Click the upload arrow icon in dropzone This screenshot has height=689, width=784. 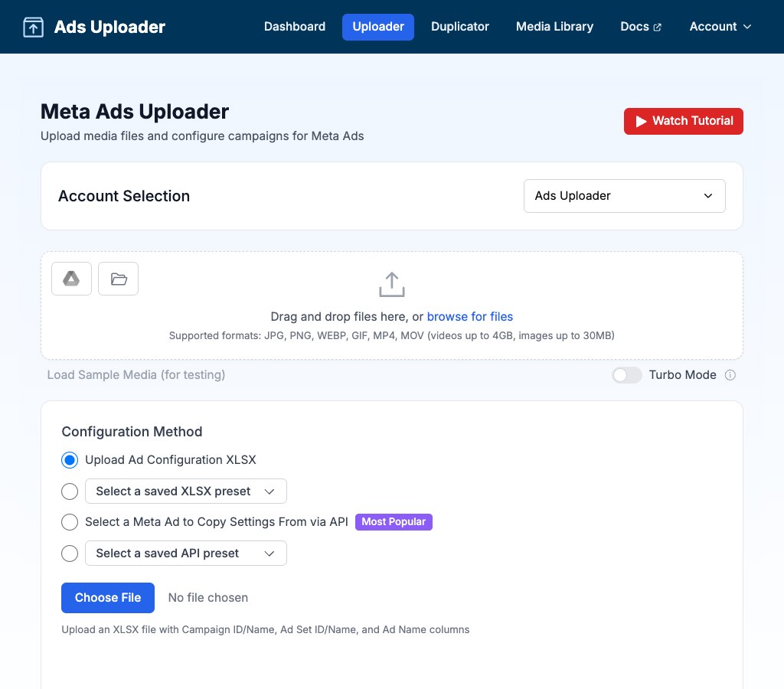pos(391,284)
